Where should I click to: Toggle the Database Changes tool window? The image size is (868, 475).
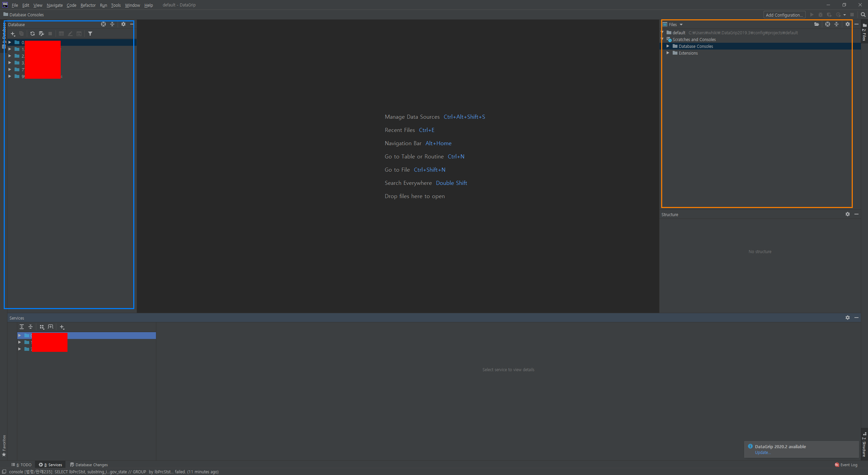click(x=89, y=465)
